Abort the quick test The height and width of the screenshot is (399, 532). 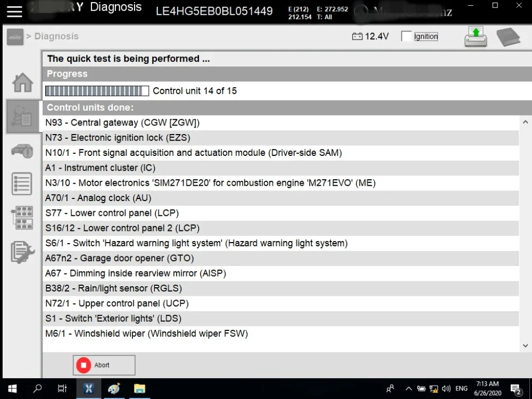tap(104, 365)
